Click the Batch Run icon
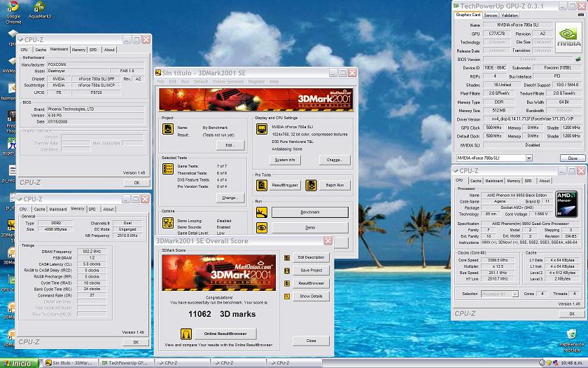The height and width of the screenshot is (368, 588). pyautogui.click(x=311, y=185)
